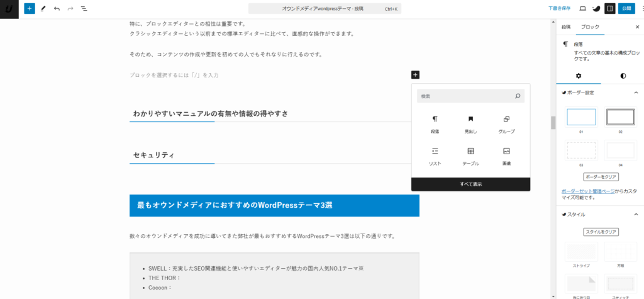644x299 pixels.
Task: Select the Tools pencil icon
Action: 43,8
